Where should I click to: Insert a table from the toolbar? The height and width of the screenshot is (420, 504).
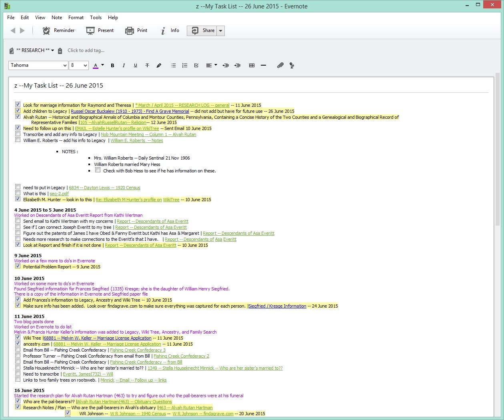click(x=252, y=66)
